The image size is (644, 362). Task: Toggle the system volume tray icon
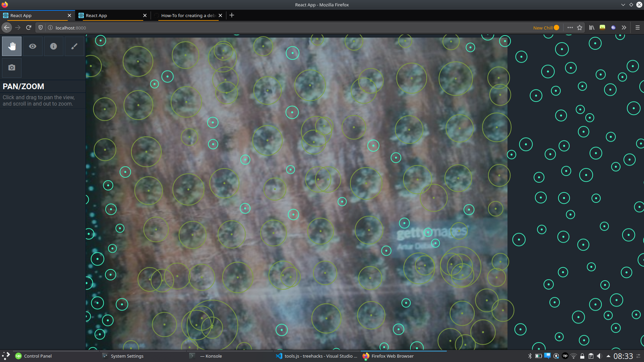(599, 356)
